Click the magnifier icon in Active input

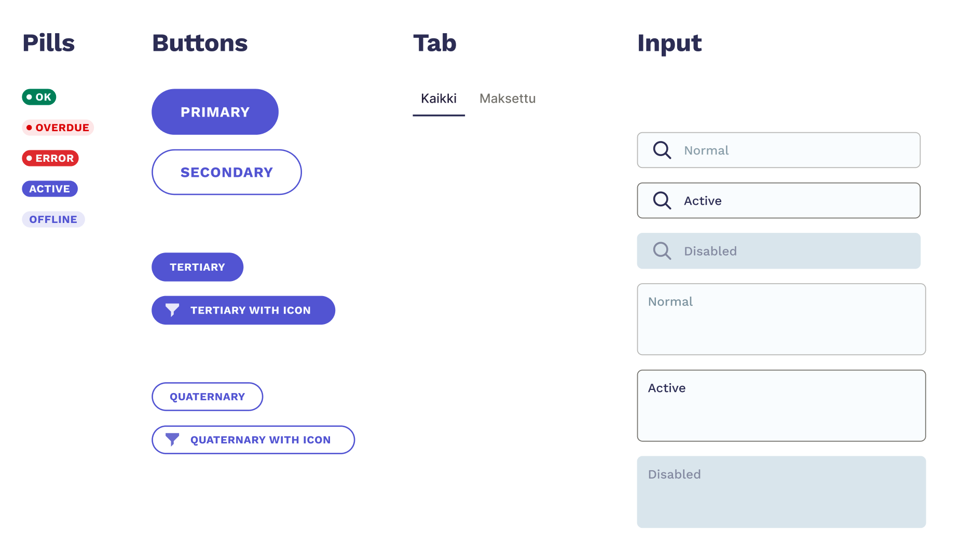click(662, 201)
